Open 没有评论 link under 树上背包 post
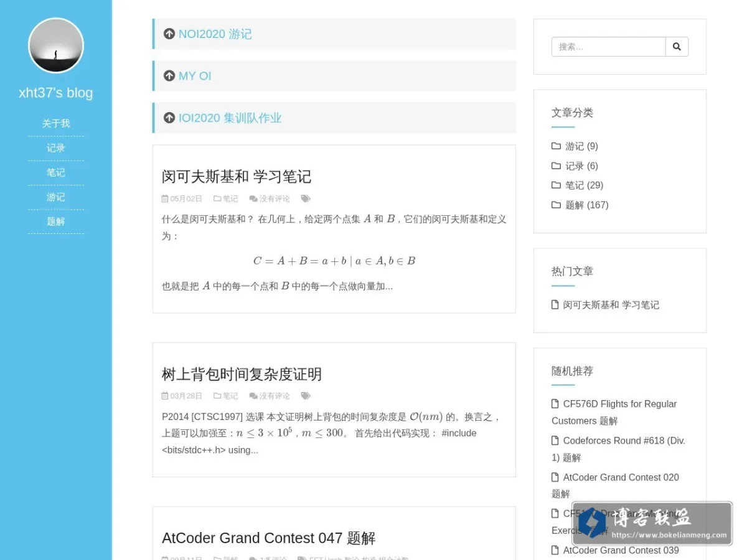Viewport: 747px width, 560px height. click(x=275, y=396)
